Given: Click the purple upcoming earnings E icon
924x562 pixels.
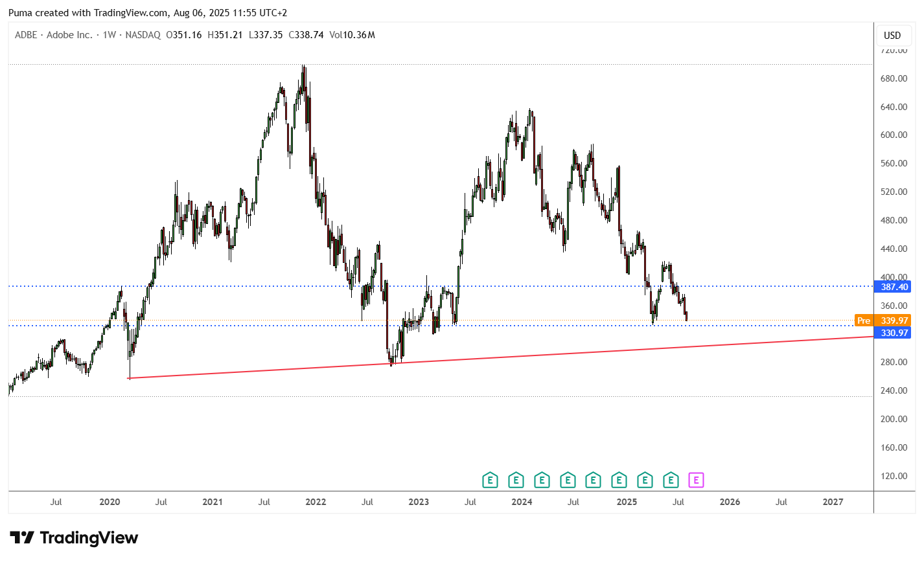Looking at the screenshot, I should pos(696,480).
